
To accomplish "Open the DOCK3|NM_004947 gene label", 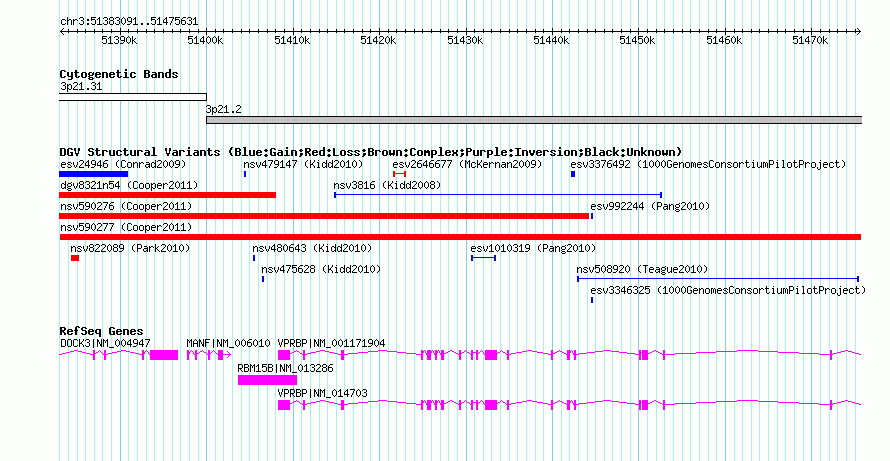I will 105,343.
